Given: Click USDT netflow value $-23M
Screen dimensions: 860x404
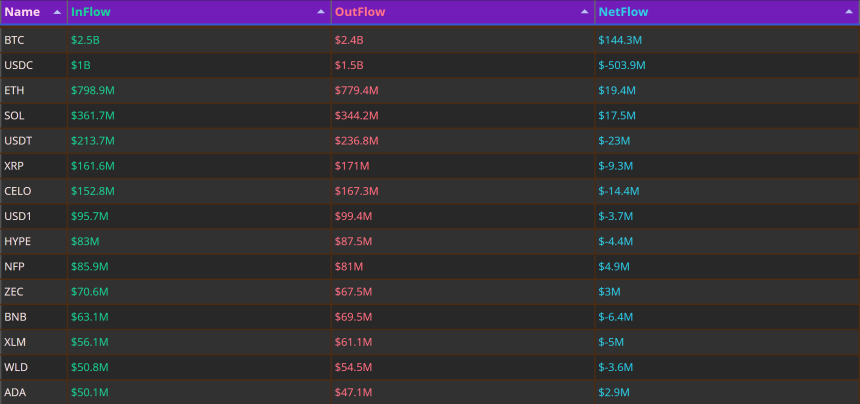Looking at the screenshot, I should point(614,141).
